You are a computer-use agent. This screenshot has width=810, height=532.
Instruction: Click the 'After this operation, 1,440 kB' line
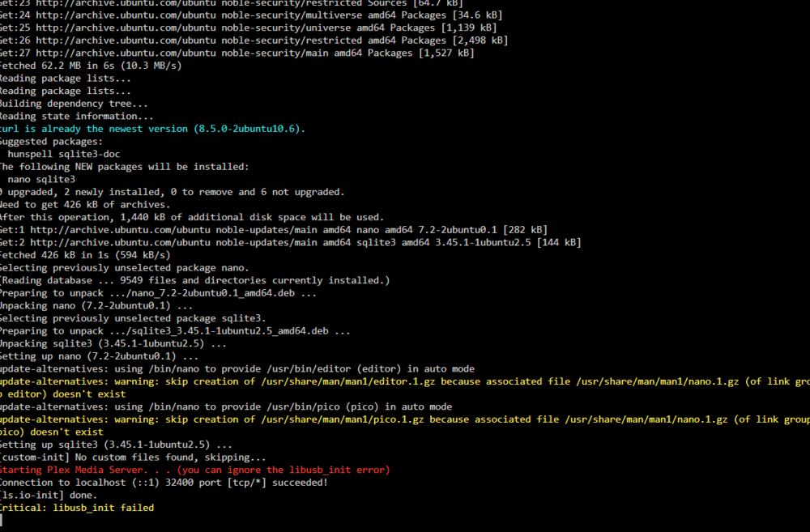tap(192, 218)
